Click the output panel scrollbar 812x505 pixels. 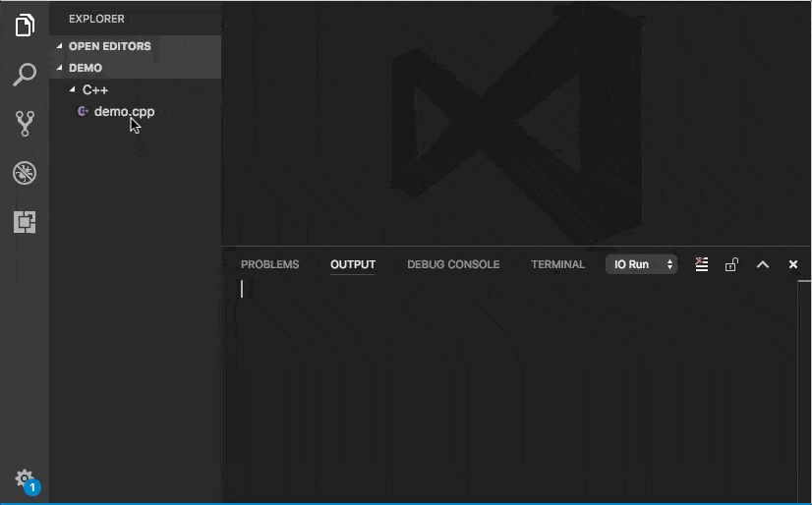coord(804,391)
